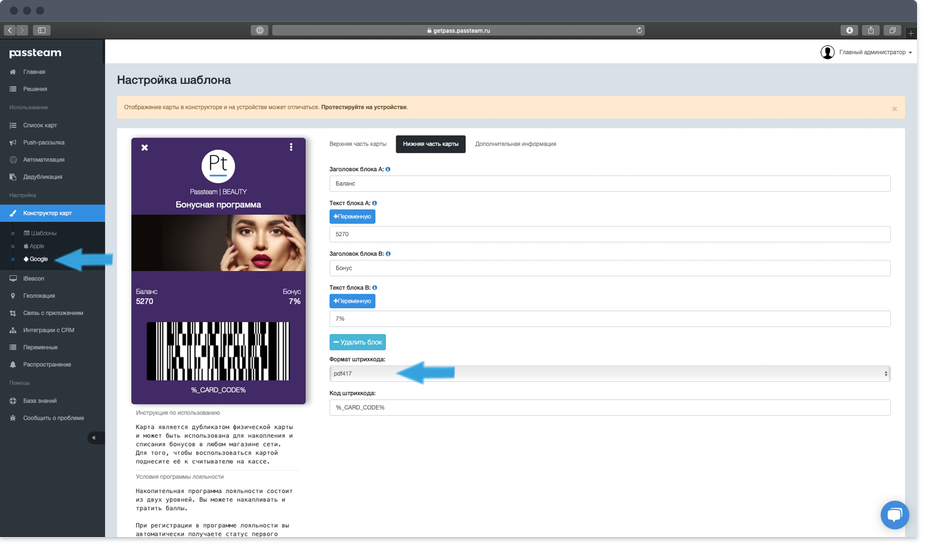Click the Удалить блок button
925x544 pixels.
point(357,343)
